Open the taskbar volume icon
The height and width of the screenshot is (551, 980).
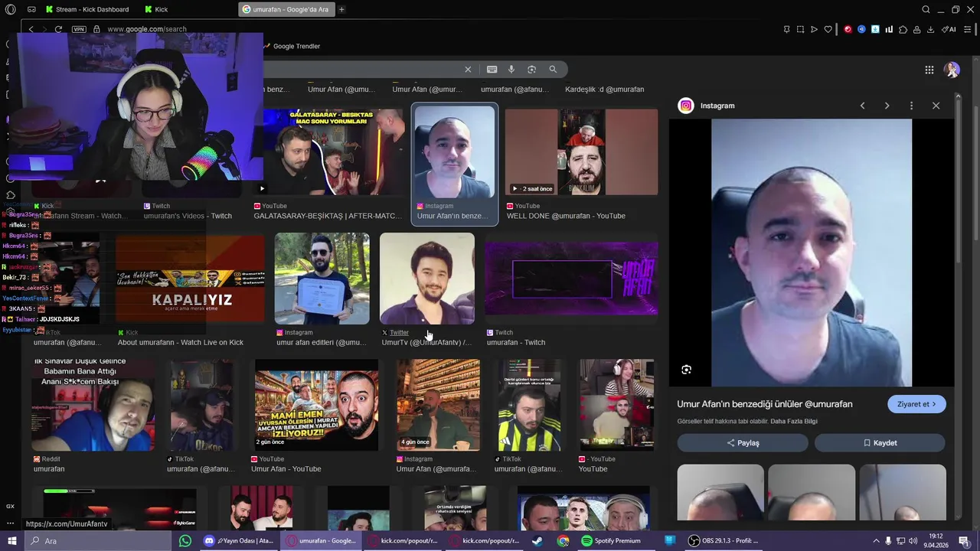(912, 541)
